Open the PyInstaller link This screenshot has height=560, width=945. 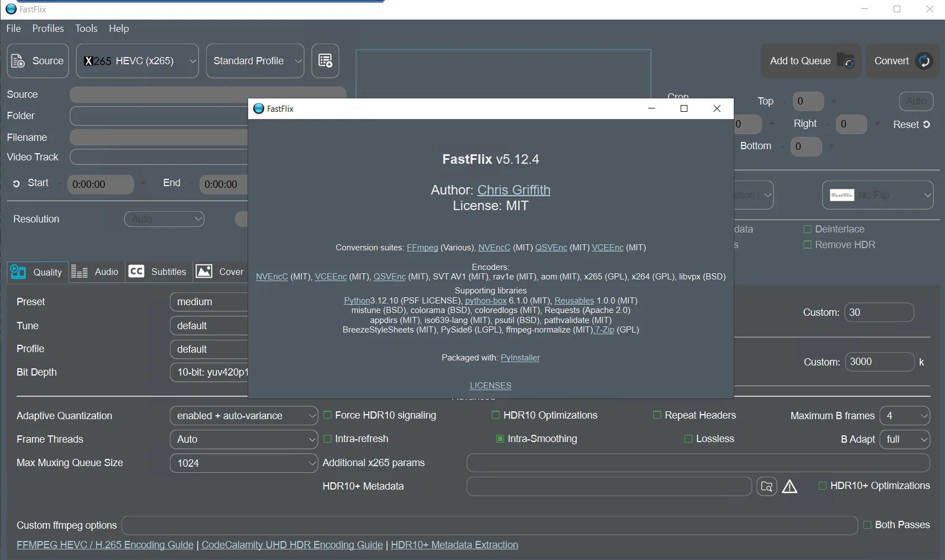(x=520, y=358)
